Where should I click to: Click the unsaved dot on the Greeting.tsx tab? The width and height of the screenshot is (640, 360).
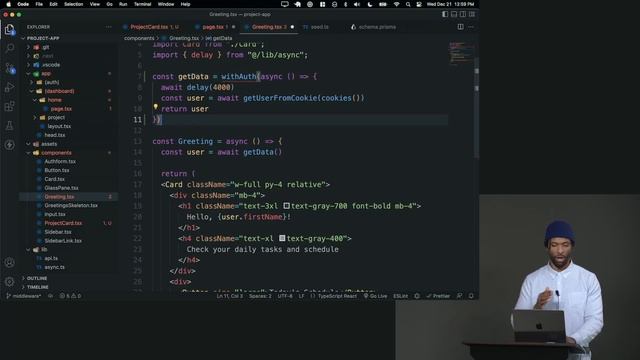[x=292, y=27]
